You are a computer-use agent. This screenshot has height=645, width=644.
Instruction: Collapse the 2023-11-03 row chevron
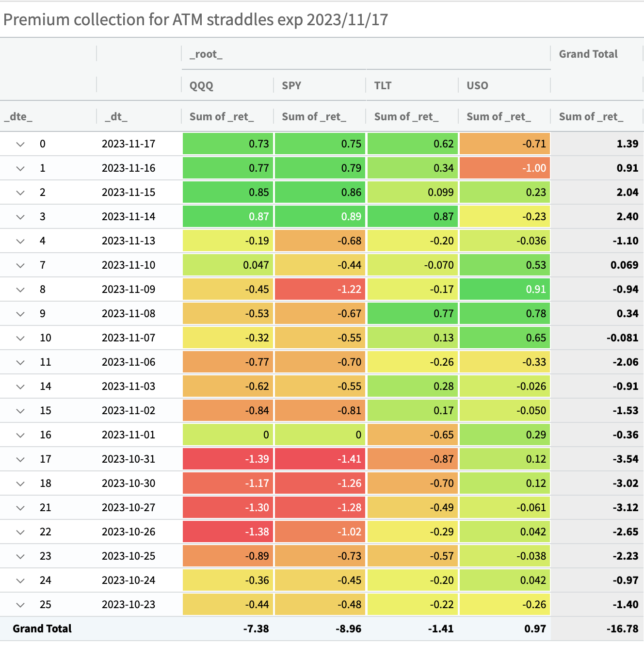pos(20,387)
